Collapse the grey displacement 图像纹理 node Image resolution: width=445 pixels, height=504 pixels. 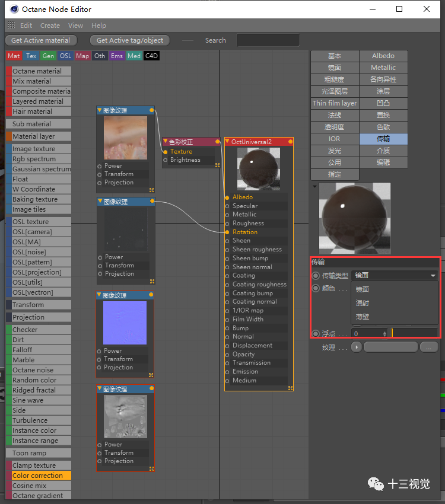point(100,388)
